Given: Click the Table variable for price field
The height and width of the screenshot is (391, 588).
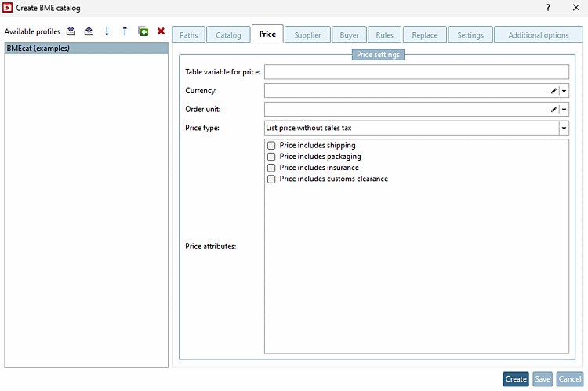Looking at the screenshot, I should click(416, 72).
